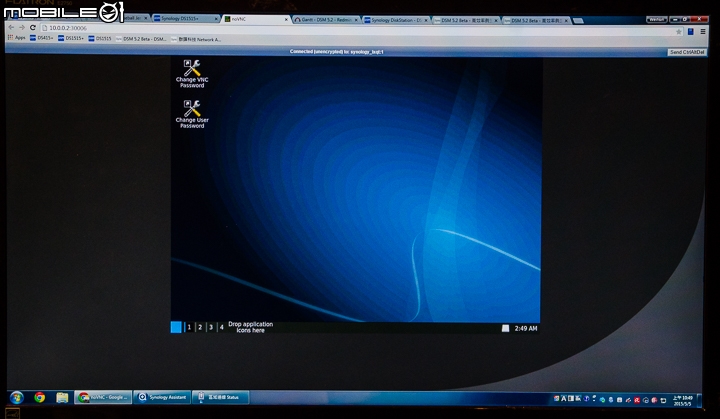Click the browser back arrow
Viewport: 720px width, 419px height.
11,28
